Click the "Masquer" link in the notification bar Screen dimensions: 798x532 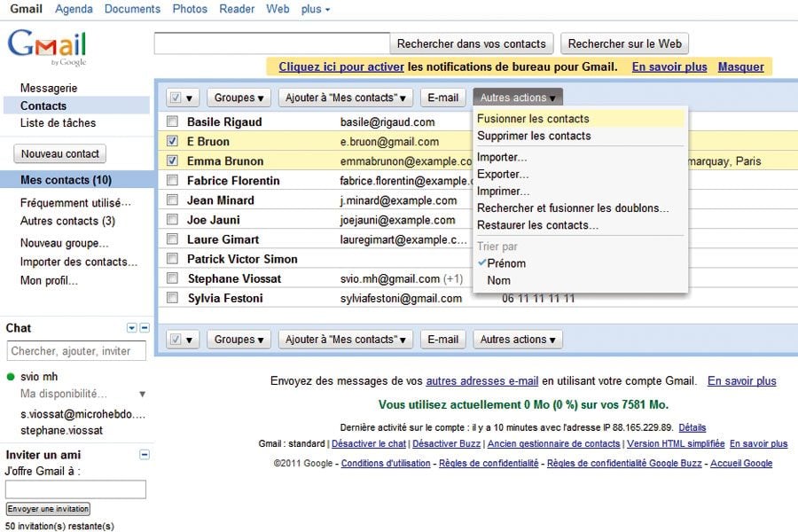[740, 66]
